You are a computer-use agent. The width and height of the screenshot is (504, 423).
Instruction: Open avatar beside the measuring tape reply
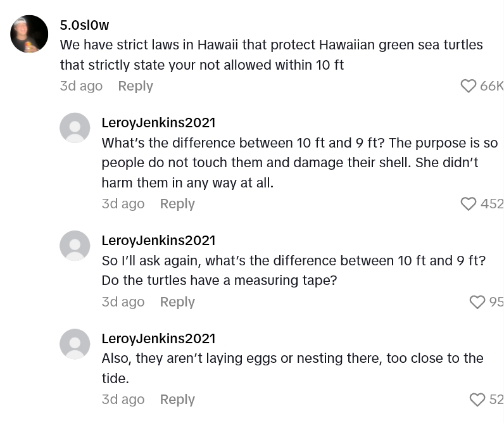(x=75, y=246)
